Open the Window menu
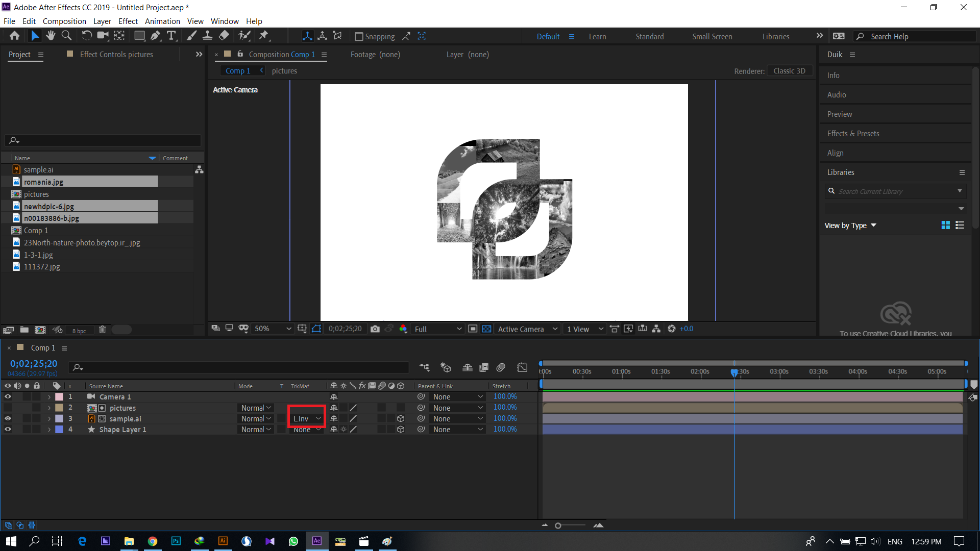 coord(225,21)
